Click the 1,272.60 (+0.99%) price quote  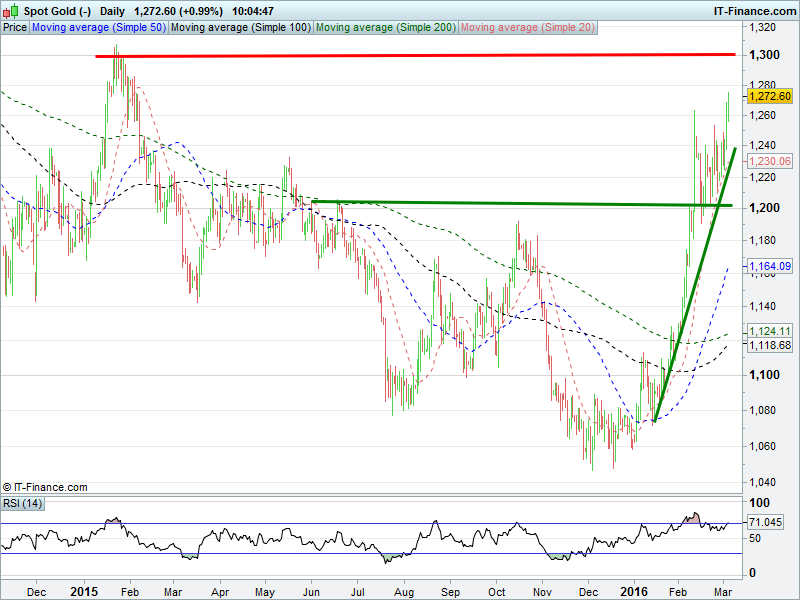(178, 11)
